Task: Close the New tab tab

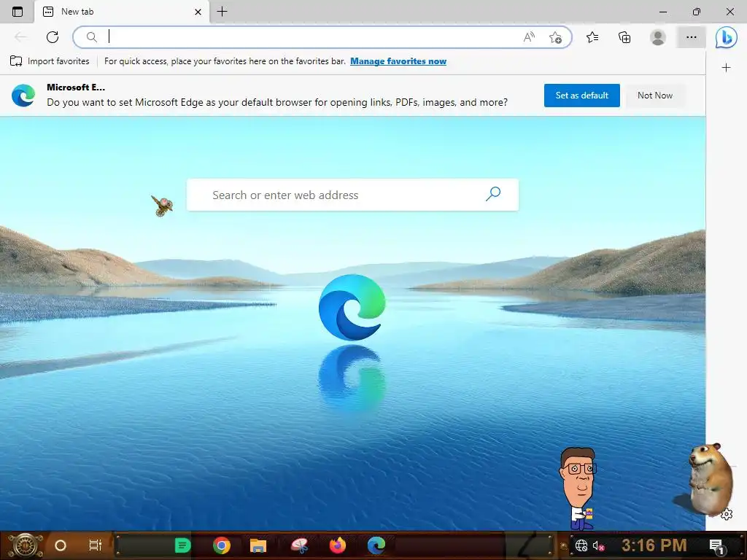Action: click(198, 12)
